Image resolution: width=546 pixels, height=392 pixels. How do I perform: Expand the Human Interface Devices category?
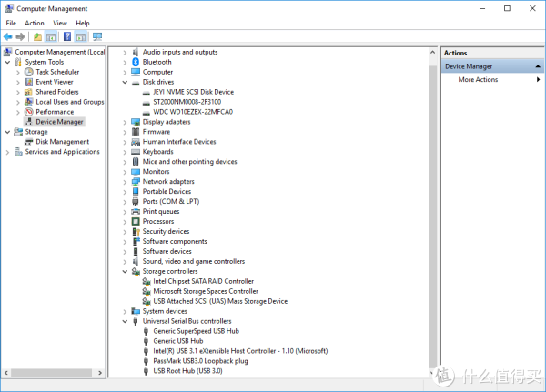point(125,142)
